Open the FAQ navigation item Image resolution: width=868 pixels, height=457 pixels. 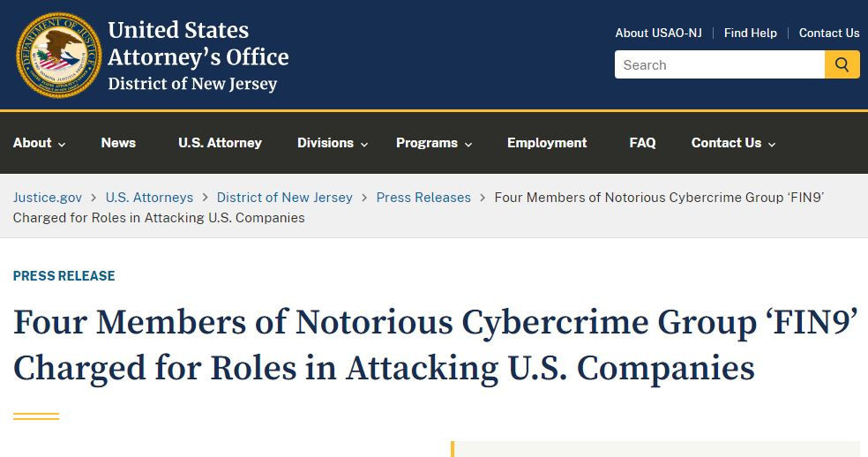tap(642, 143)
